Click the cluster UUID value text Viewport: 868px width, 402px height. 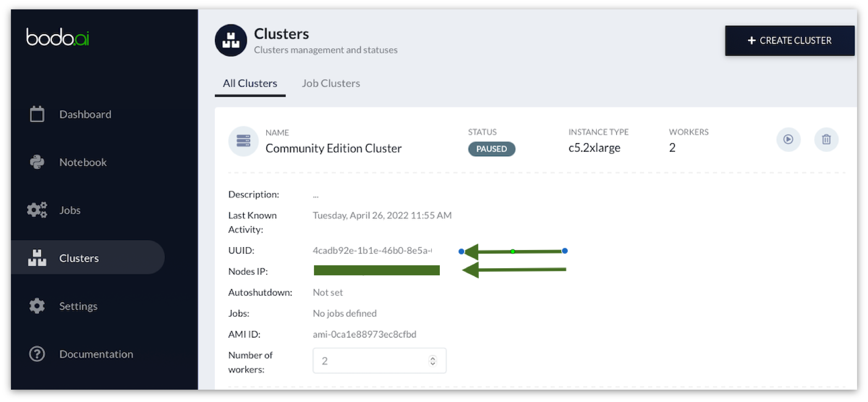(372, 250)
